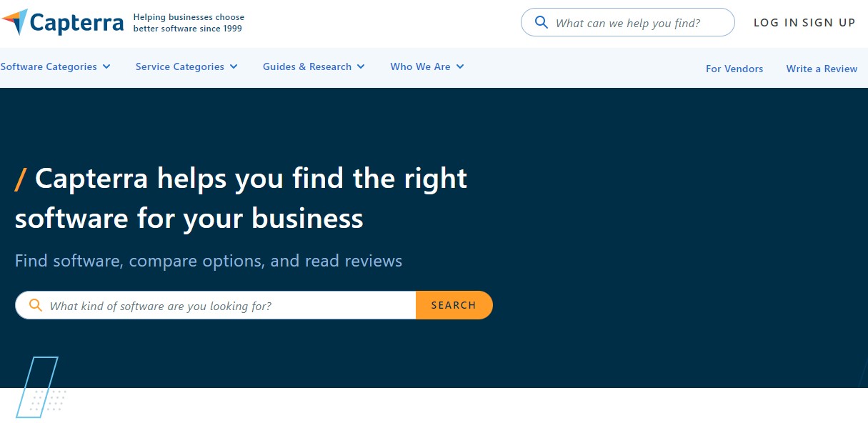Click 'Find software, compare options, and read reviews'
Screen dimensions: 868x423
click(209, 261)
